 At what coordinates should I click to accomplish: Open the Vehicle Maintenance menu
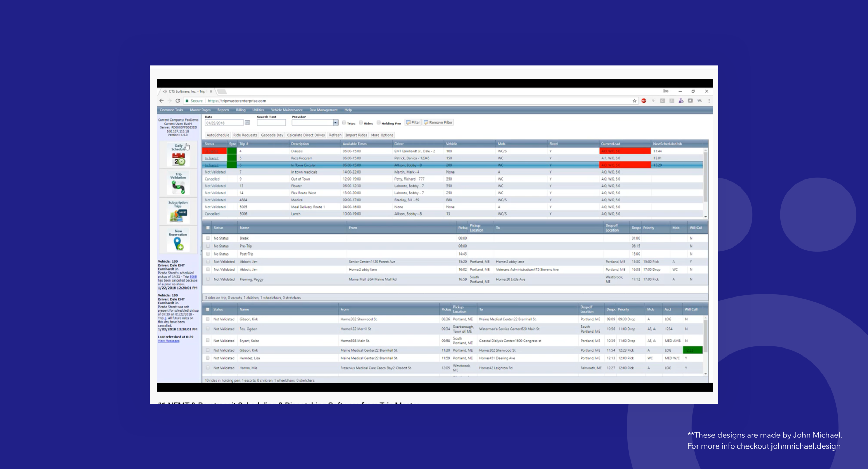point(286,110)
